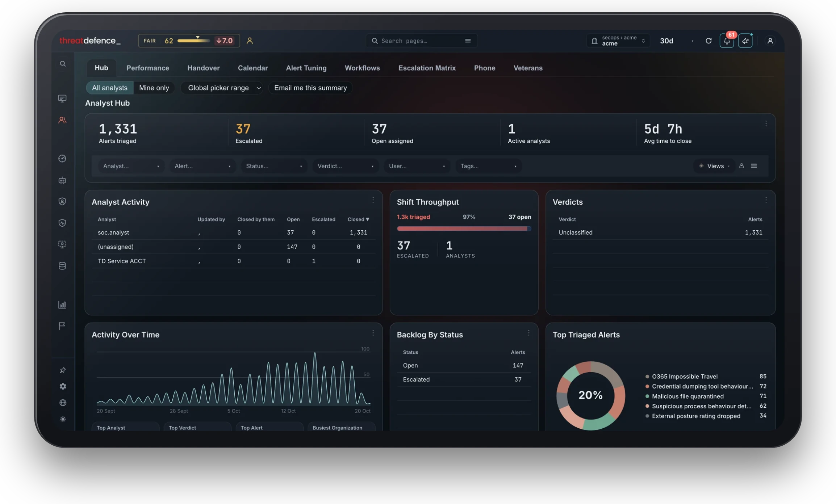Viewport: 836px width, 504px height.
Task: Open Backlog By Status three-dot menu
Action: point(528,333)
